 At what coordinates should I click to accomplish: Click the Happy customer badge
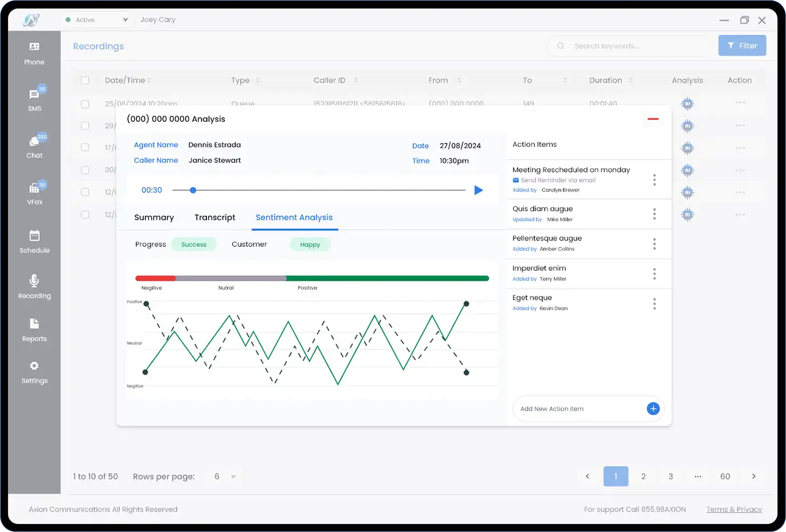310,245
